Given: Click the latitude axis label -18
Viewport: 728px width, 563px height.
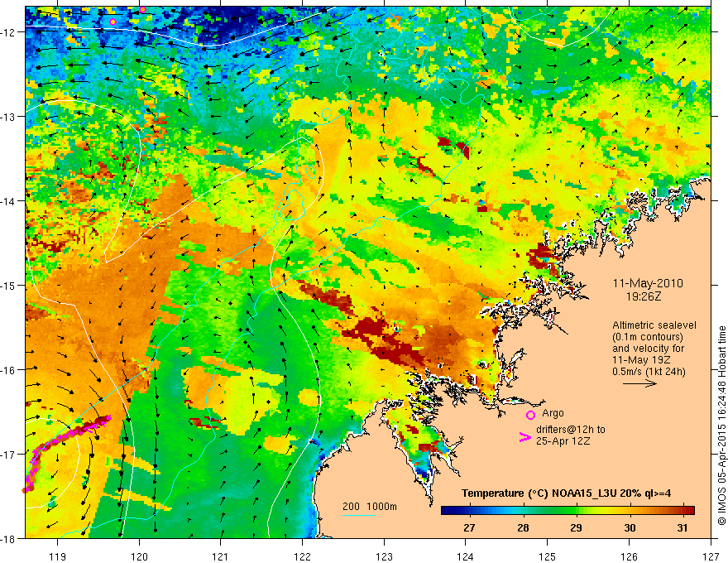Looking at the screenshot, I should (x=8, y=538).
